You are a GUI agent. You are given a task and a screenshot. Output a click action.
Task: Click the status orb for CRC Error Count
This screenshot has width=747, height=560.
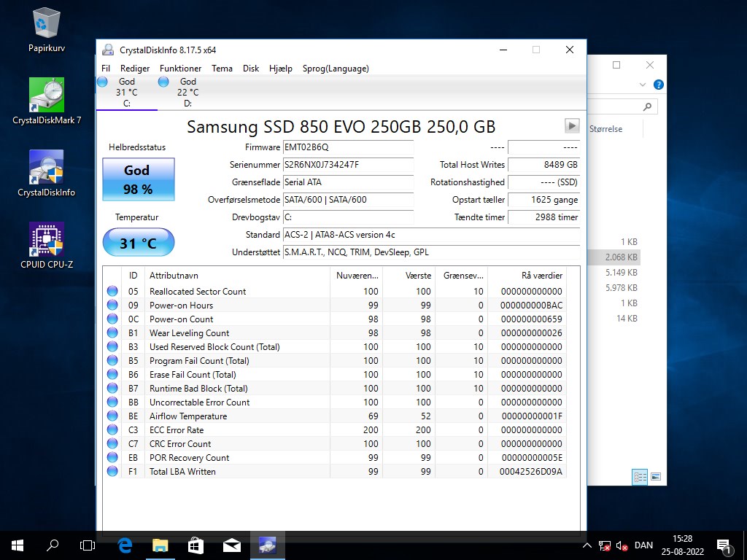pos(112,443)
